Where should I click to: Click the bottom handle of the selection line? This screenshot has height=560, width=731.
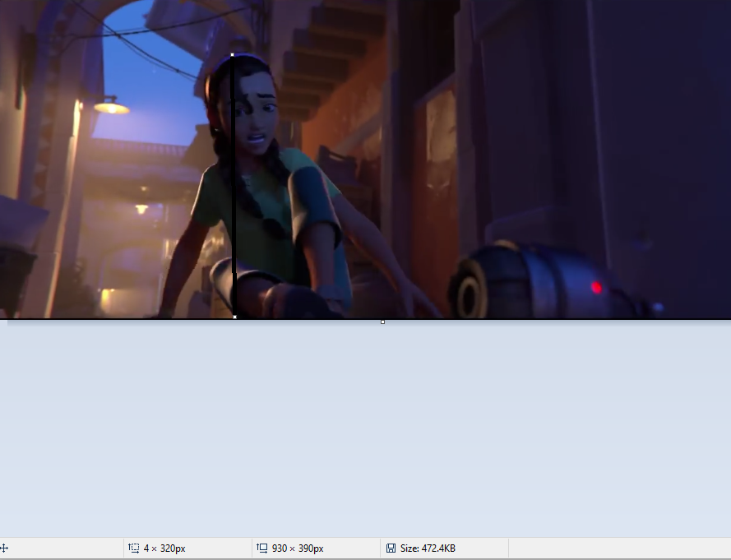coord(234,317)
